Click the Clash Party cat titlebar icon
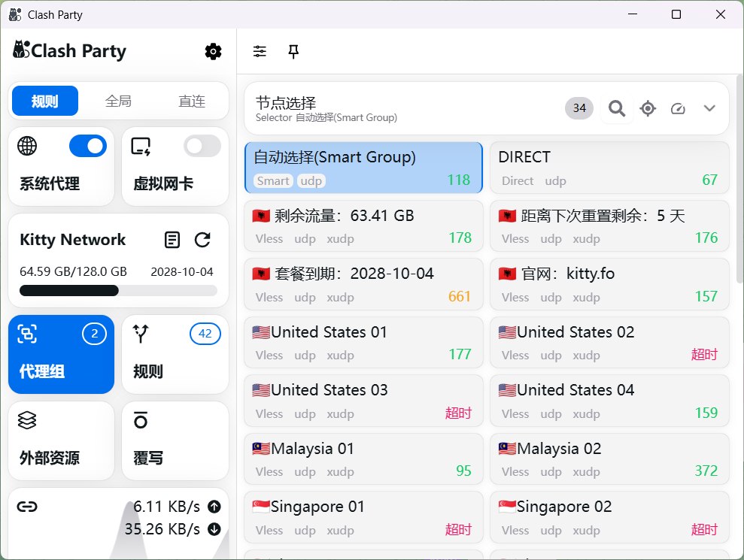 click(x=15, y=15)
